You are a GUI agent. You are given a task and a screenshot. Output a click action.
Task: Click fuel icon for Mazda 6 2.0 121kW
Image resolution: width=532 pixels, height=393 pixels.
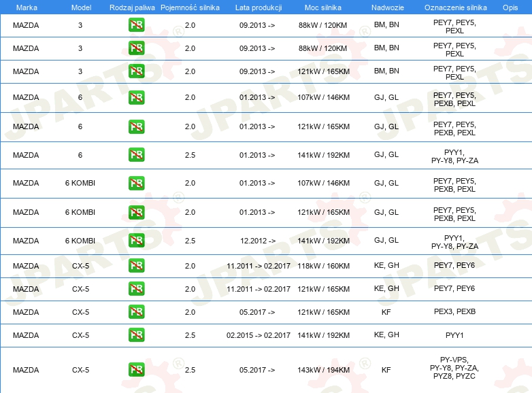136,126
